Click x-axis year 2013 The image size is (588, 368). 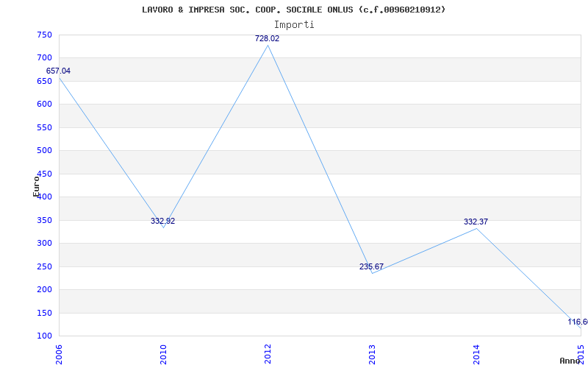coord(372,355)
